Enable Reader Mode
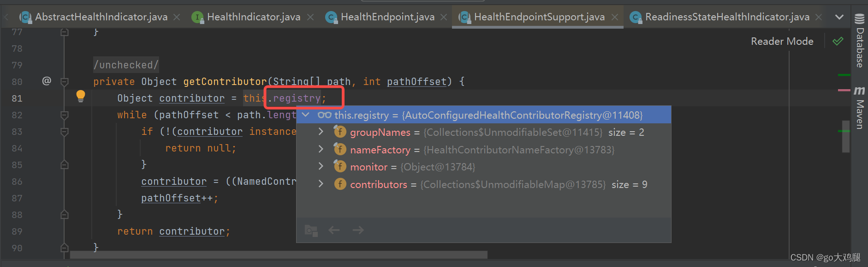 (782, 42)
